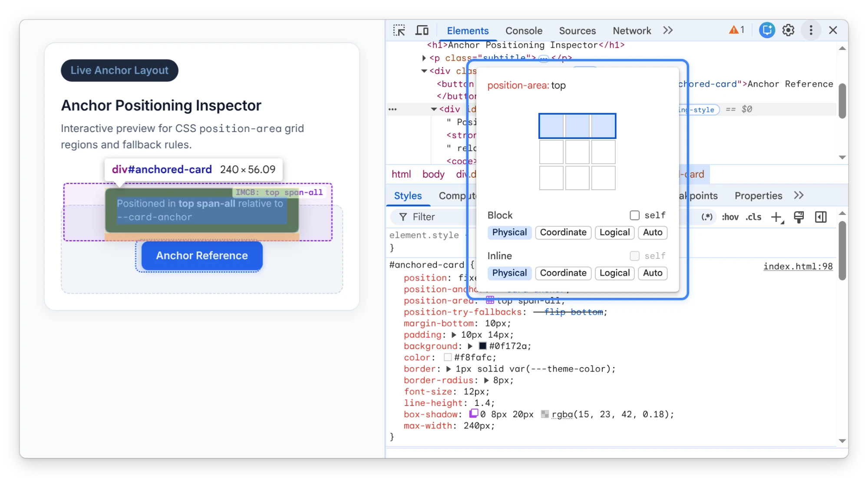The width and height of the screenshot is (868, 478).
Task: Add a new style rule with plus icon
Action: click(776, 217)
